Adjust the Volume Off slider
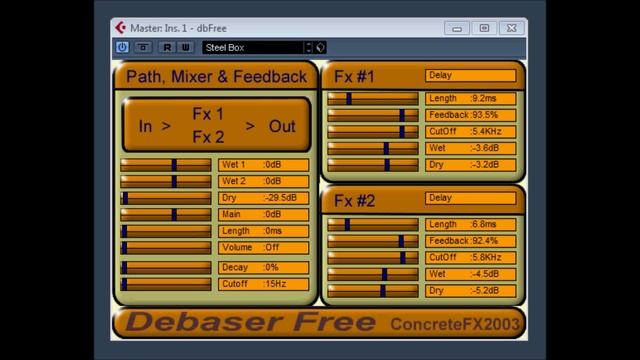This screenshot has height=360, width=640. pyautogui.click(x=166, y=247)
